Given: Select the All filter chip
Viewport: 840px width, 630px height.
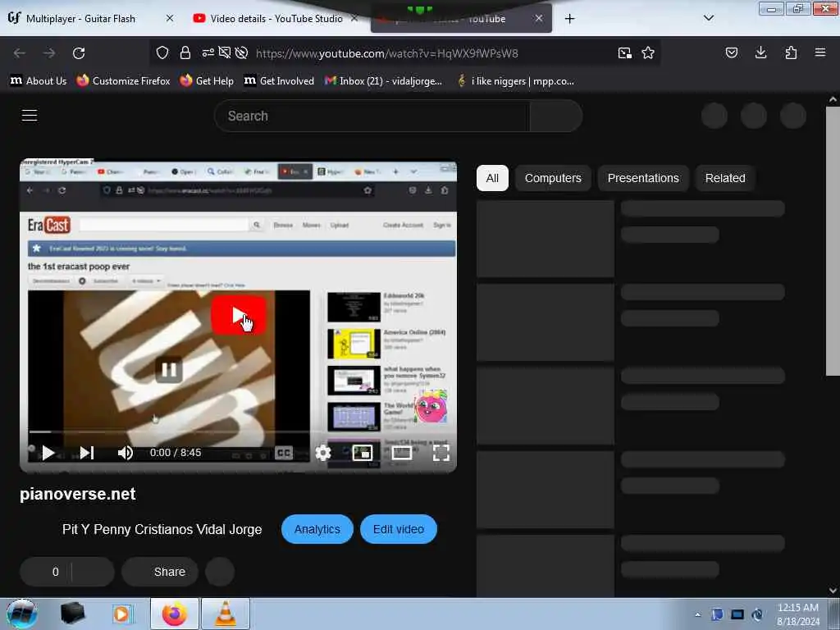Looking at the screenshot, I should click(x=492, y=178).
